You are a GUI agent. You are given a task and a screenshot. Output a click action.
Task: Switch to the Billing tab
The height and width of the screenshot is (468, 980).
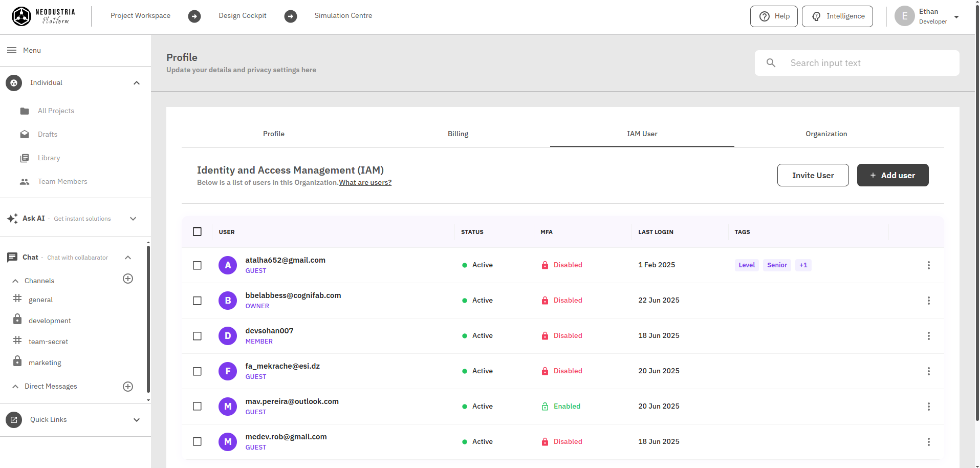(458, 134)
